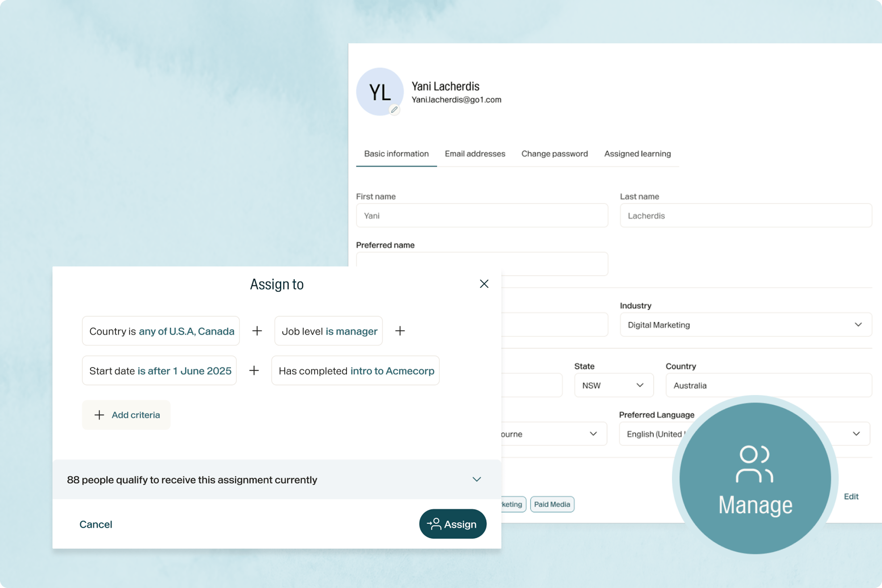The height and width of the screenshot is (588, 882).
Task: Open the Assigned learning tab
Action: tap(637, 154)
